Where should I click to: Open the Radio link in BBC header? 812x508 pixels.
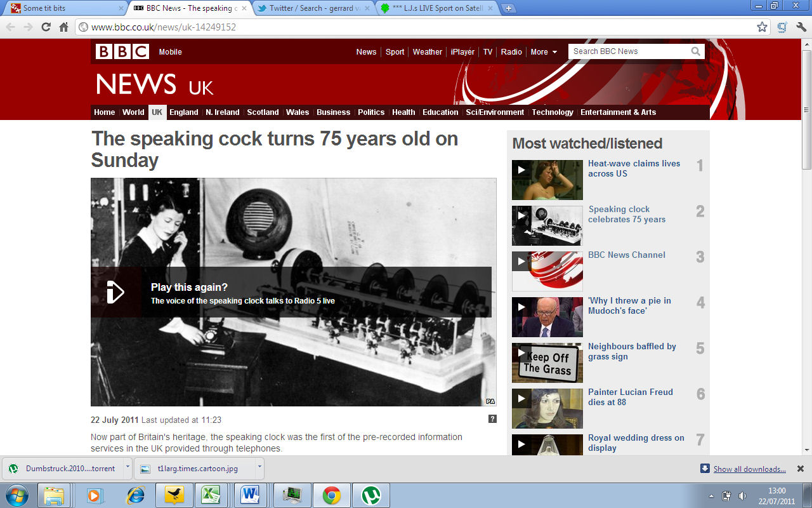click(511, 52)
